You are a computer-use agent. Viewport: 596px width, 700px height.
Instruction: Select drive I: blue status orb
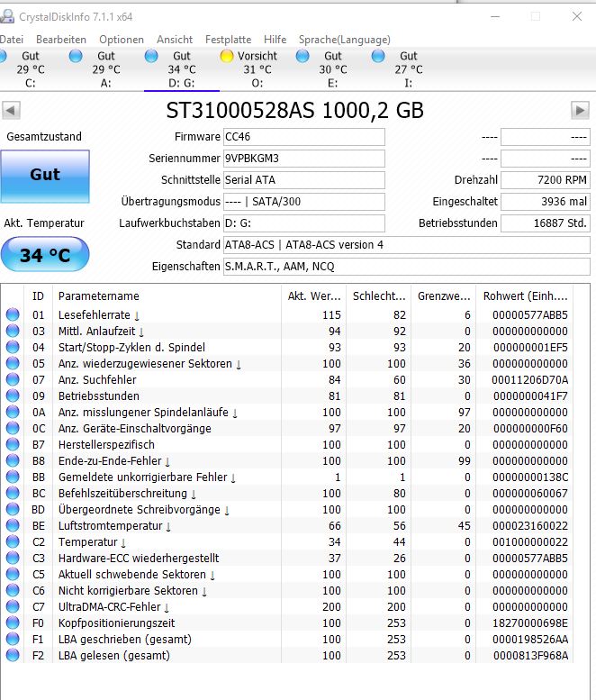[378, 56]
